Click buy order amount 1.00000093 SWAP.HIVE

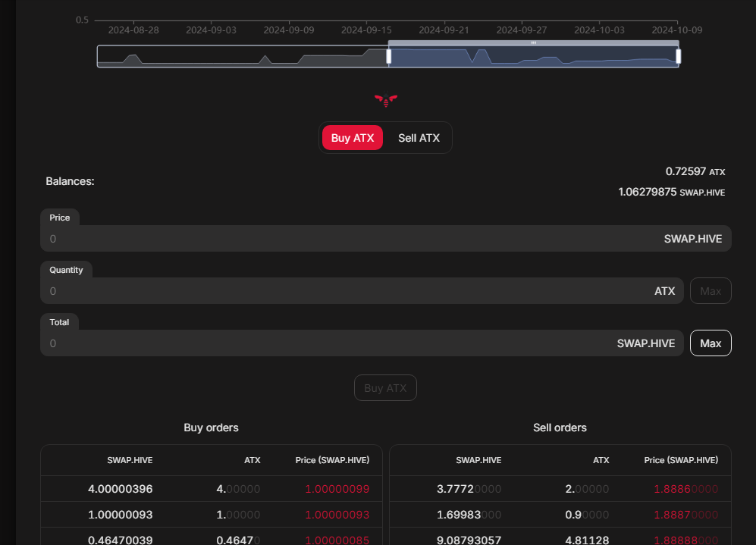120,515
